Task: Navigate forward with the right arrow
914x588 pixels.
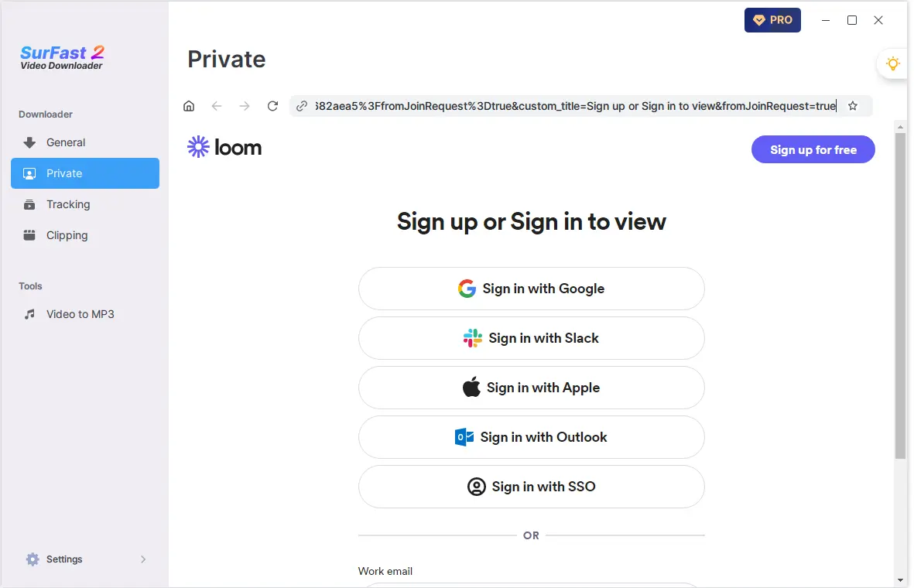Action: (245, 106)
